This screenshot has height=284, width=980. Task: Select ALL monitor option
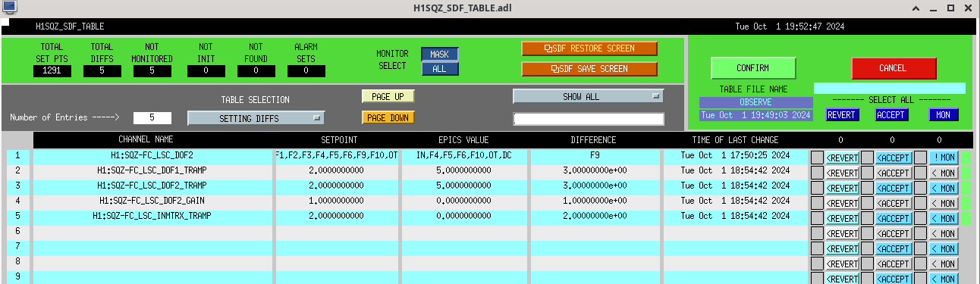click(440, 69)
